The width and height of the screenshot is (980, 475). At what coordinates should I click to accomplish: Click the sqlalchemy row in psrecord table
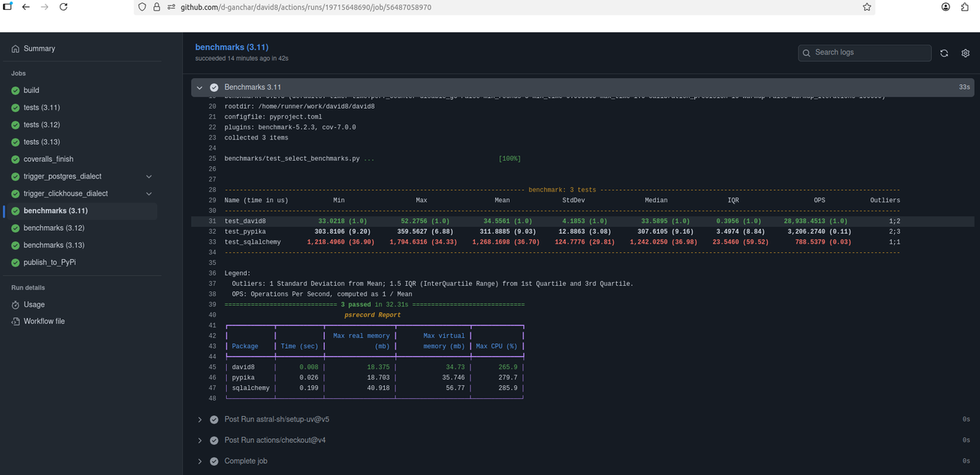(375, 388)
